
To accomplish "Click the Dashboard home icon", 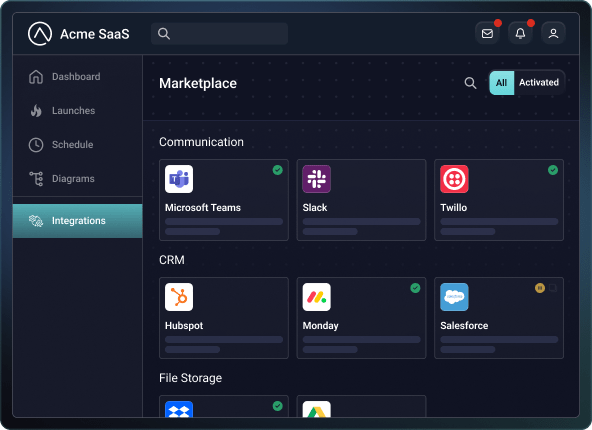I will (36, 77).
